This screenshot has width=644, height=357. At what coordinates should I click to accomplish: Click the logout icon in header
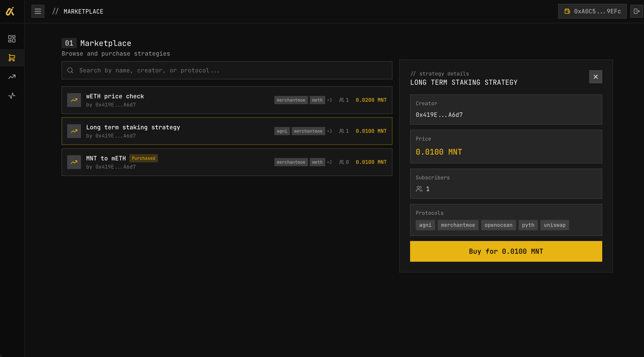(636, 11)
